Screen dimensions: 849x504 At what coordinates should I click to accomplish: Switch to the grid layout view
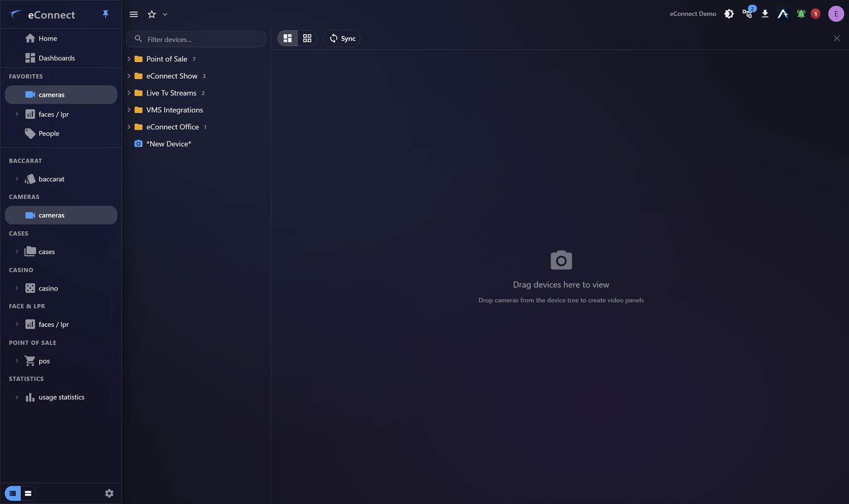point(307,38)
